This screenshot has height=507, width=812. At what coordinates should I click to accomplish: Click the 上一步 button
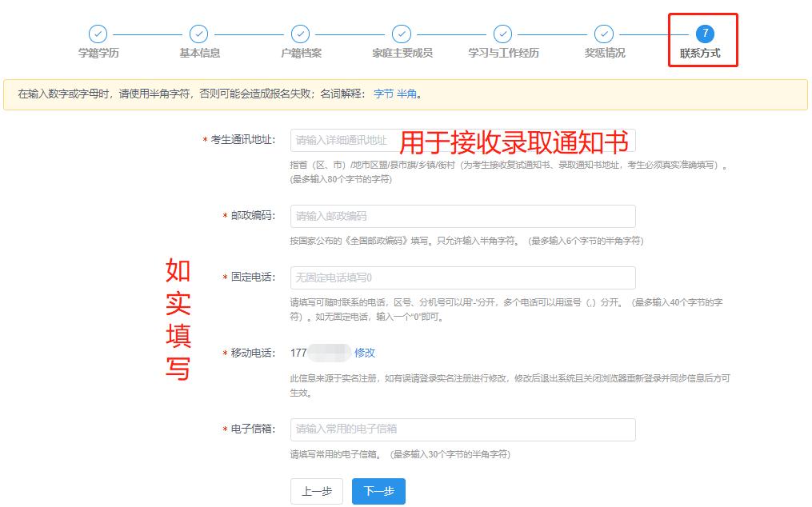tap(316, 491)
